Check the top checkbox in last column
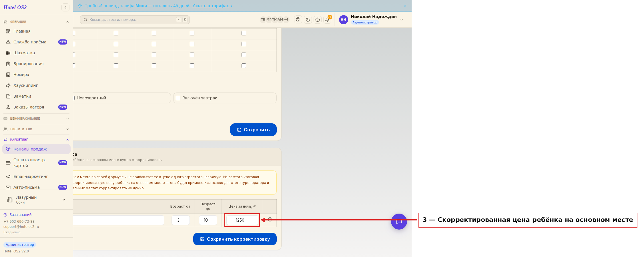 [244, 33]
